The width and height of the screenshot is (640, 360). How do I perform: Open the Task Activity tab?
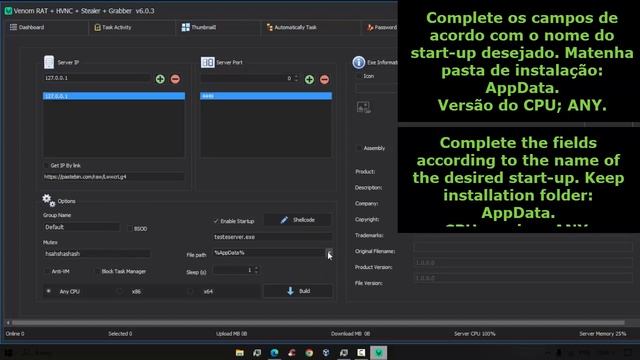coord(113,27)
